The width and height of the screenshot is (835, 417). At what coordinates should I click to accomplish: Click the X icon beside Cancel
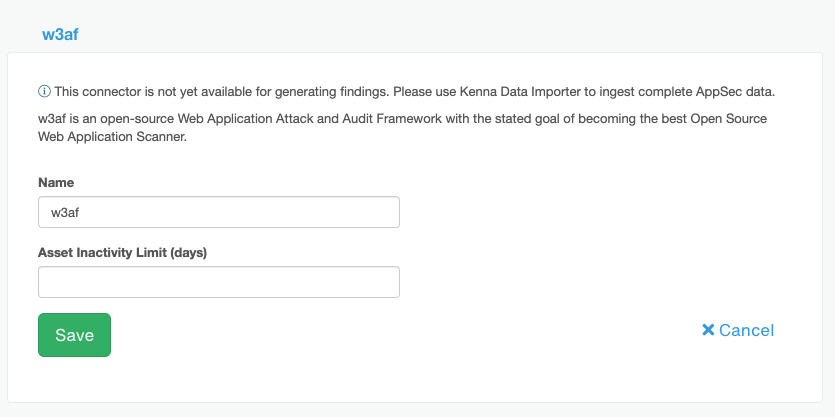coord(708,330)
